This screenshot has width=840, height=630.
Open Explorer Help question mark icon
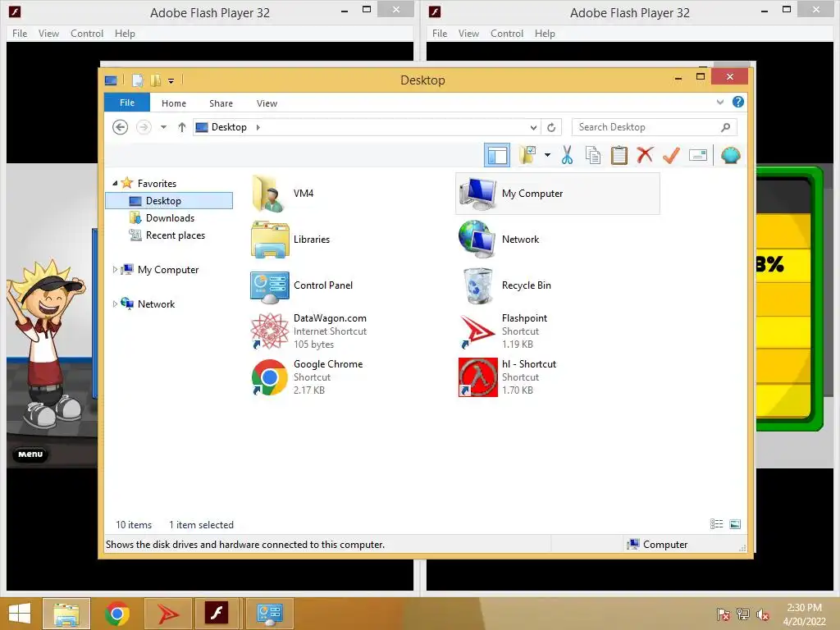tap(738, 102)
